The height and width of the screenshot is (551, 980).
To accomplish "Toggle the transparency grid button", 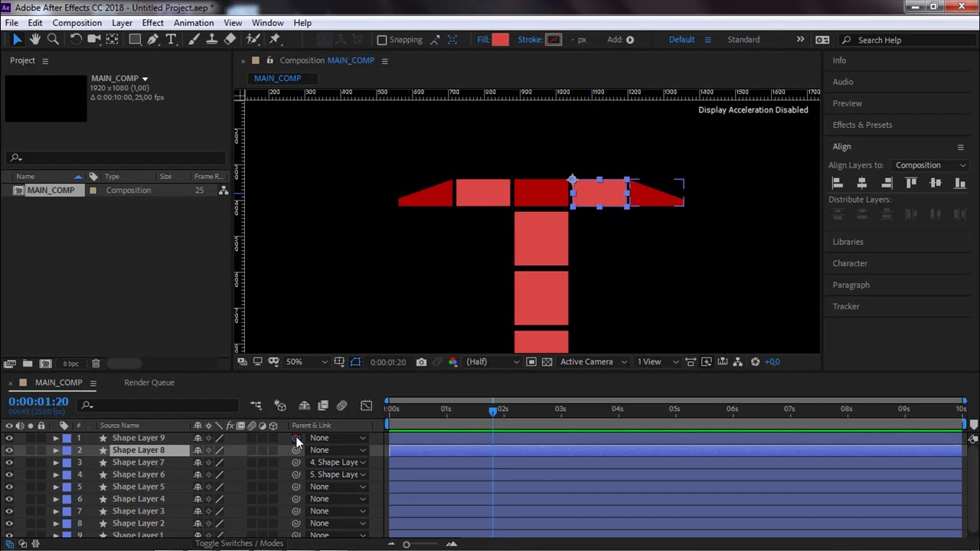I will (x=547, y=362).
